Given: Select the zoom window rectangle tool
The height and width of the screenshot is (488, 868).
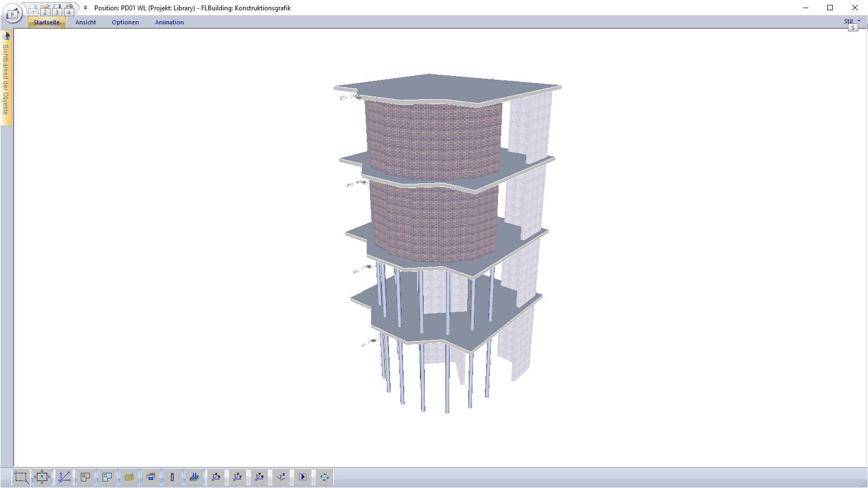Looking at the screenshot, I should click(x=21, y=477).
